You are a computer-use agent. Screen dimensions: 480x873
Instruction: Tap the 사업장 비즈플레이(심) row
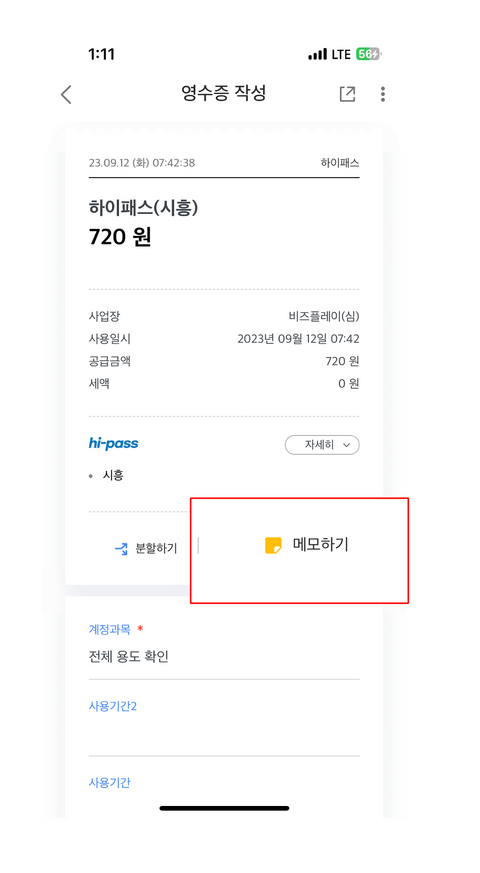[x=224, y=317]
